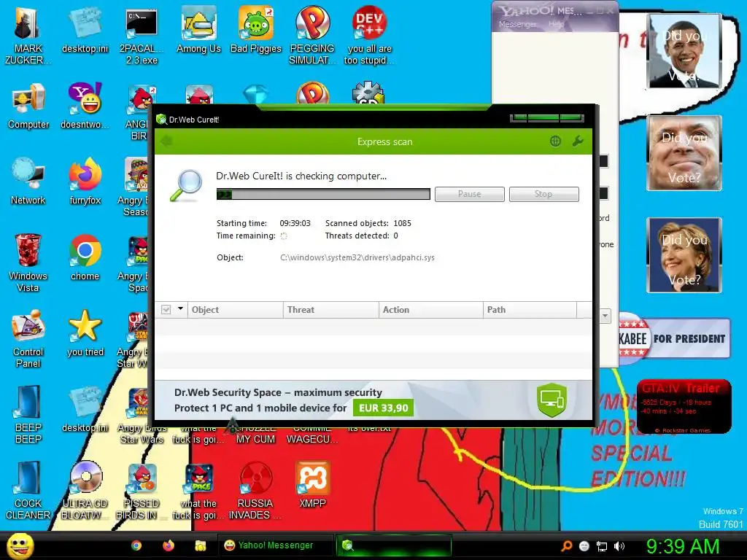Click the Obama 'Did you Vote?' gadget
Image resolution: width=747 pixels, height=560 pixels.
click(684, 51)
